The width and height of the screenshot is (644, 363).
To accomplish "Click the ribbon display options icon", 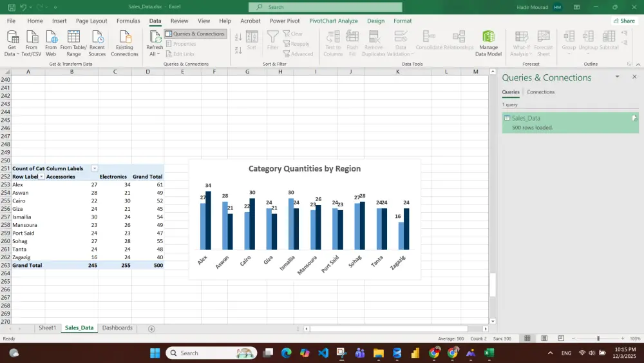I will pos(576,7).
